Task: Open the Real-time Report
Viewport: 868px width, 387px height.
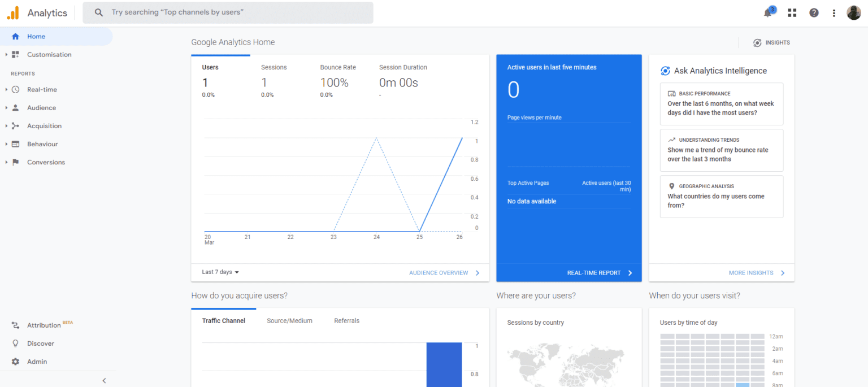Action: [x=594, y=272]
